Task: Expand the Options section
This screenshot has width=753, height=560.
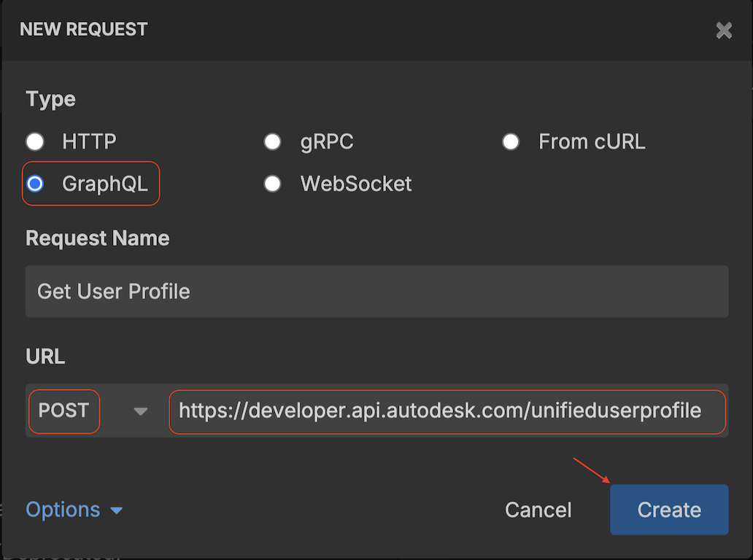Action: [74, 510]
